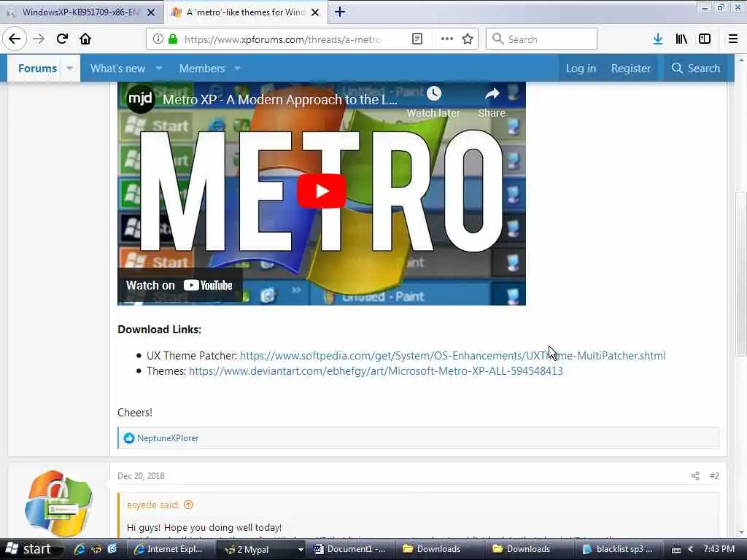Screen dimensions: 747x560
Task: Toggle reader view icon in address bar
Action: [417, 39]
